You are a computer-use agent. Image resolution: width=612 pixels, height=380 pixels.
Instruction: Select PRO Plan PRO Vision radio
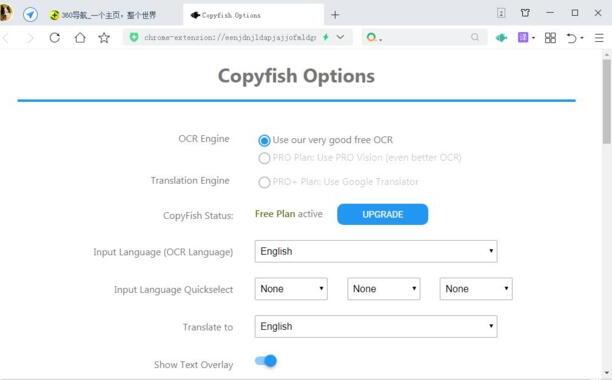coord(264,158)
